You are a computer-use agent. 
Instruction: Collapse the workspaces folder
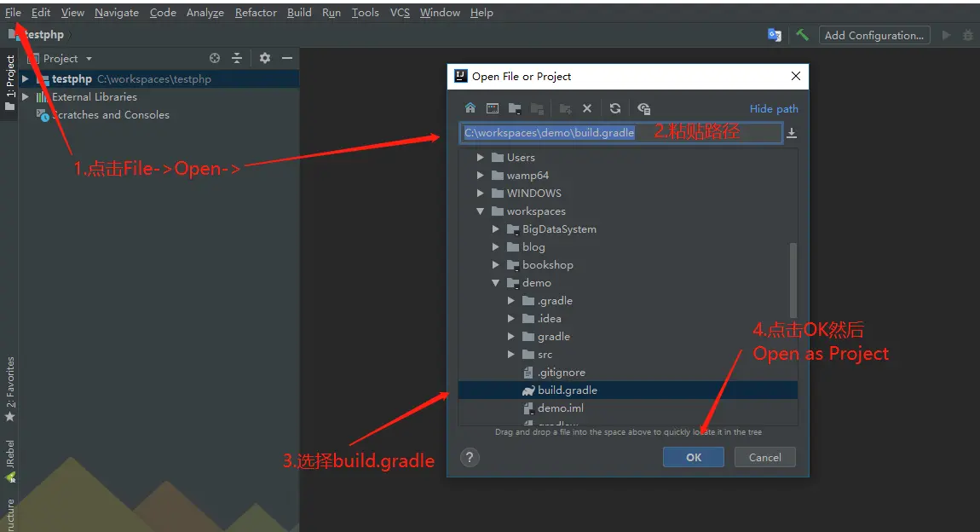(x=480, y=211)
